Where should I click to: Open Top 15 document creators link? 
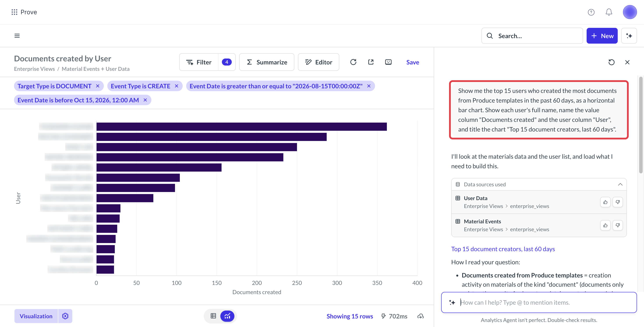tap(503, 249)
